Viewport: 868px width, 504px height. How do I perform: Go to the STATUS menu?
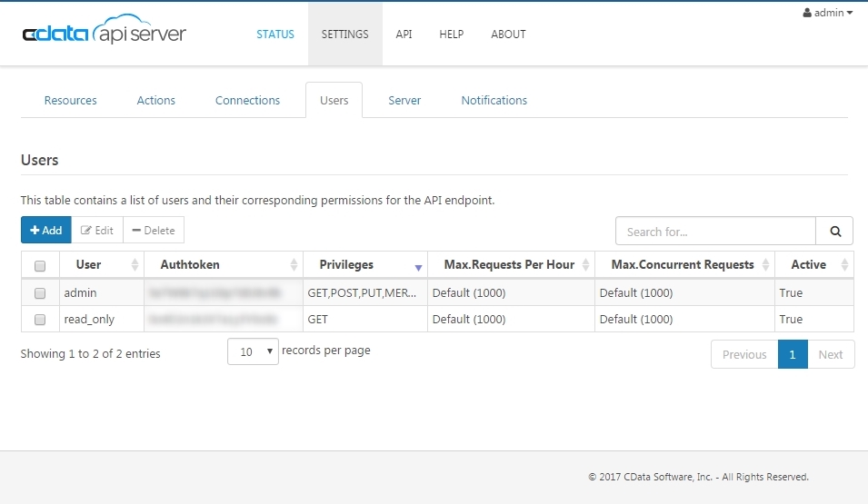click(x=275, y=35)
